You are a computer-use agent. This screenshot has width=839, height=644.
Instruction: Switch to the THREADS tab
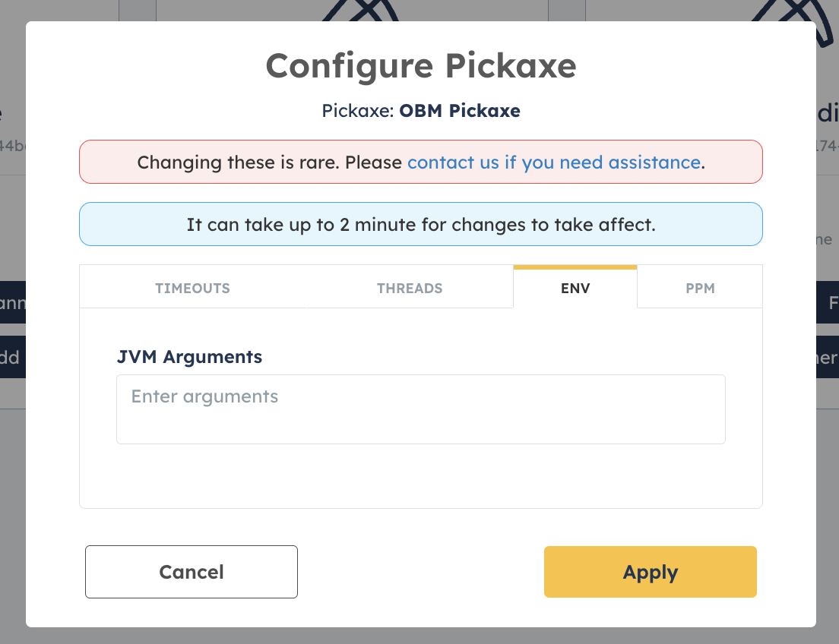coord(410,289)
